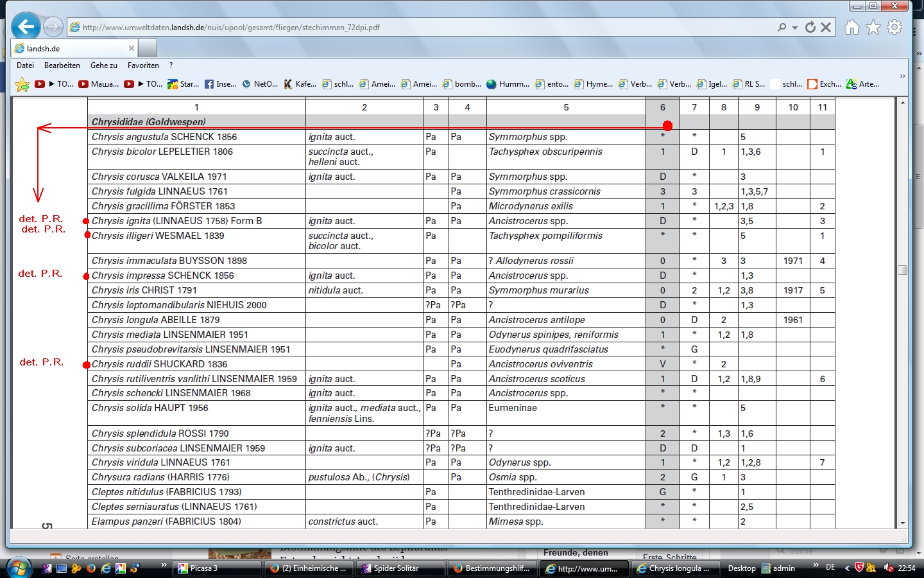This screenshot has width=924, height=578.
Task: Expand the taskbar quick launch overflow chevron
Action: (x=164, y=565)
